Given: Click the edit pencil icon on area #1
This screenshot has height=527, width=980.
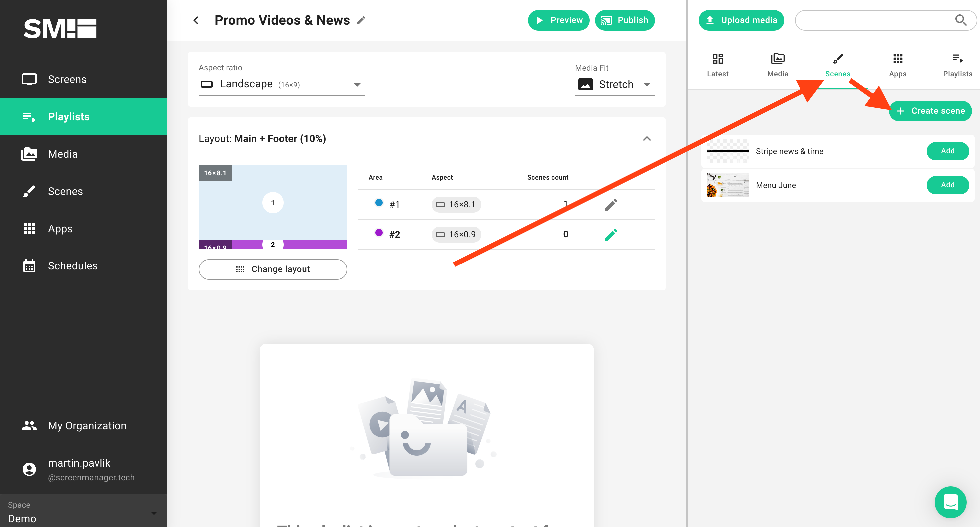Looking at the screenshot, I should [610, 204].
